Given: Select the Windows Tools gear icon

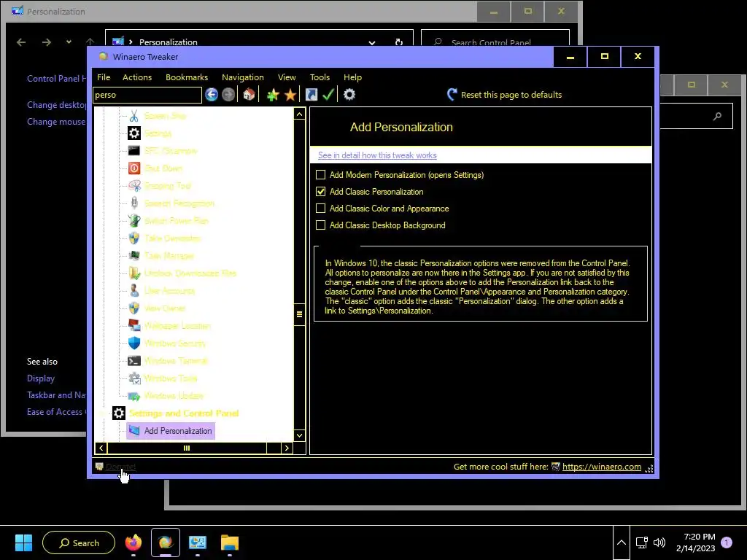Looking at the screenshot, I should [x=134, y=378].
